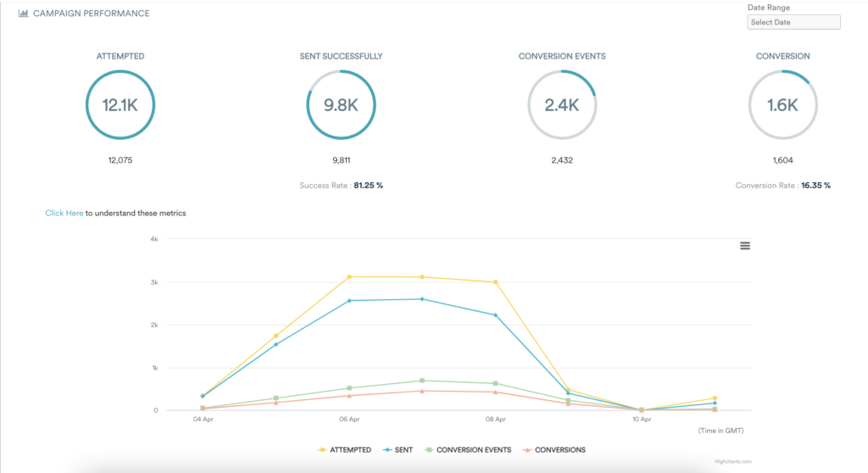Click the Attempted data point on 08 Apr
Image resolution: width=868 pixels, height=473 pixels.
pos(495,282)
